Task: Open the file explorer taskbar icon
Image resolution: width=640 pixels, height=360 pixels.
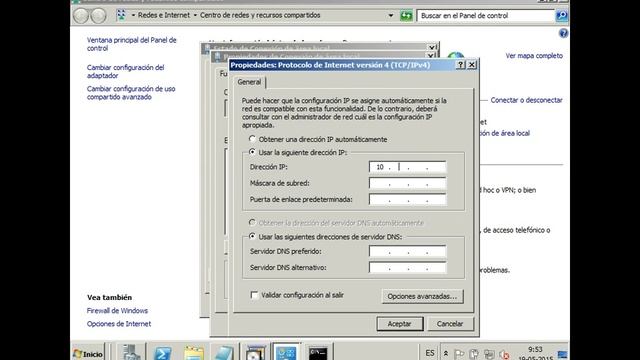Action: [193, 353]
